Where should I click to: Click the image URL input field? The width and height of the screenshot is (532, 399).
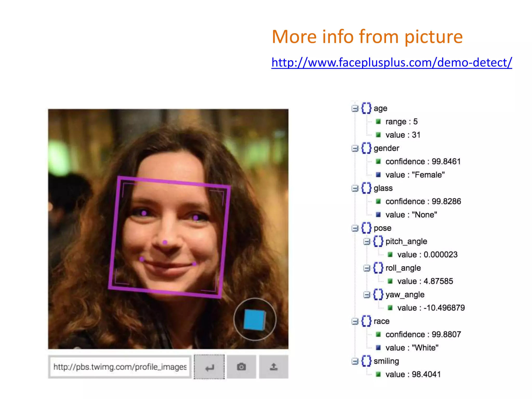(120, 367)
